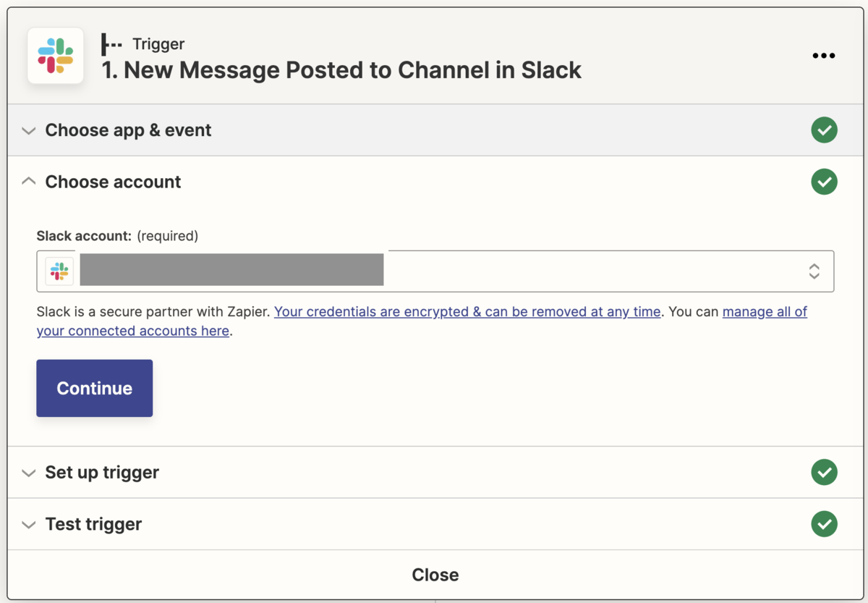This screenshot has height=603, width=868.
Task: Open the three-dot more options menu
Action: (x=823, y=56)
